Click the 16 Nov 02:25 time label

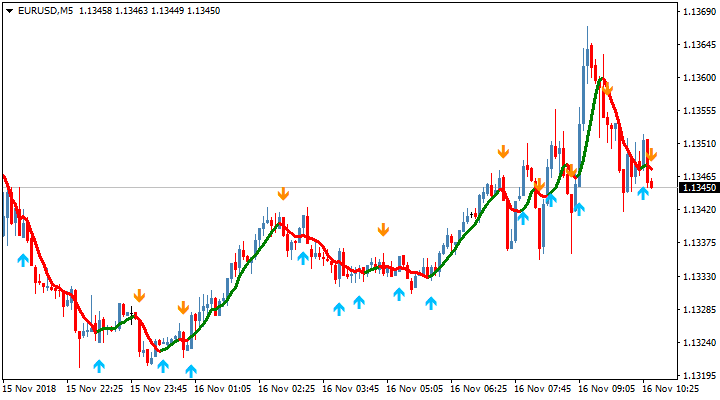287,389
